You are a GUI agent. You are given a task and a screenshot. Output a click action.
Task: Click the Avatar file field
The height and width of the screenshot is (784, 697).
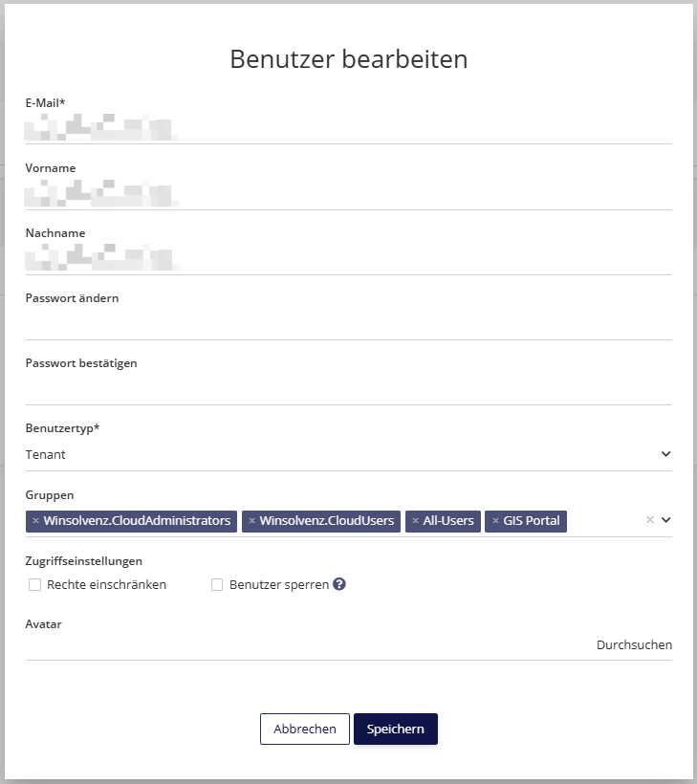348,645
